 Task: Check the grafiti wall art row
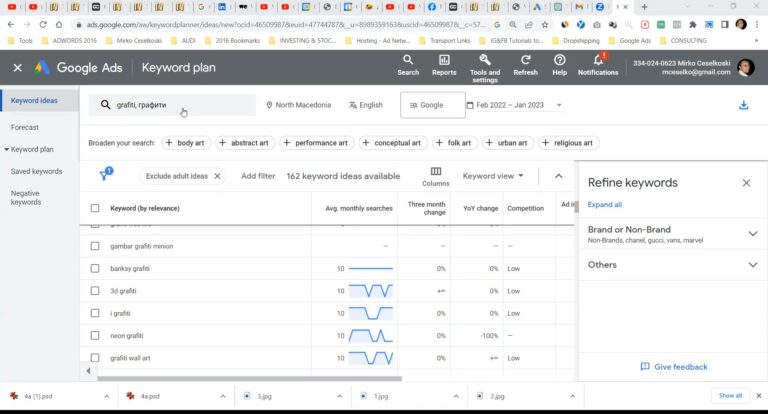(x=95, y=358)
